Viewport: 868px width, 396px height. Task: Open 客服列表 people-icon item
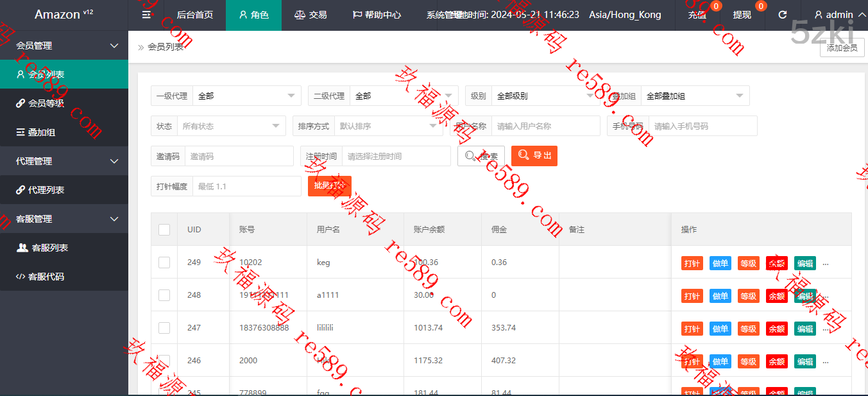[x=42, y=248]
